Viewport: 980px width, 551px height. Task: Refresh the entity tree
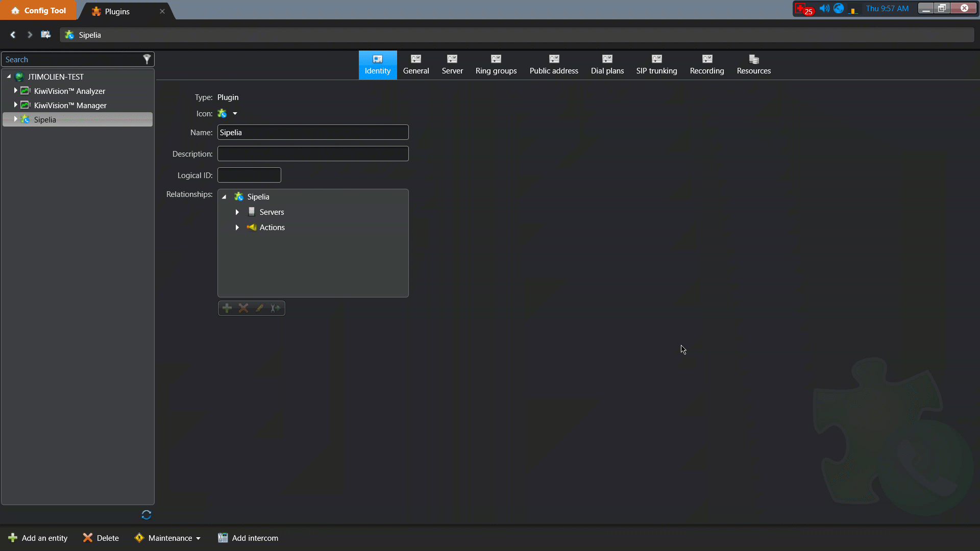[146, 515]
